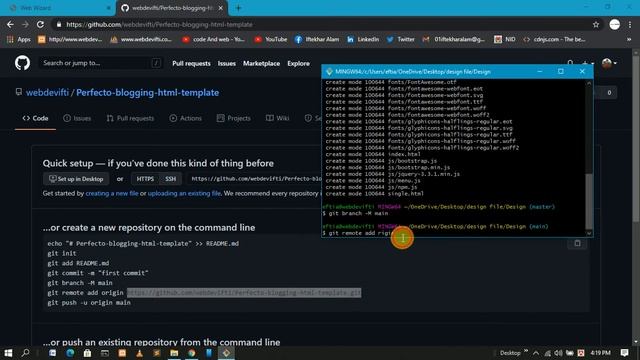Click the repository URL field
This screenshot has width=640, height=360.
(256, 179)
